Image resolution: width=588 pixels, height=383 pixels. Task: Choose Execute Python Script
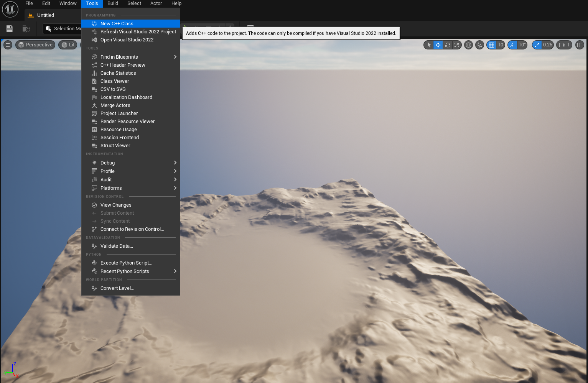pos(131,263)
